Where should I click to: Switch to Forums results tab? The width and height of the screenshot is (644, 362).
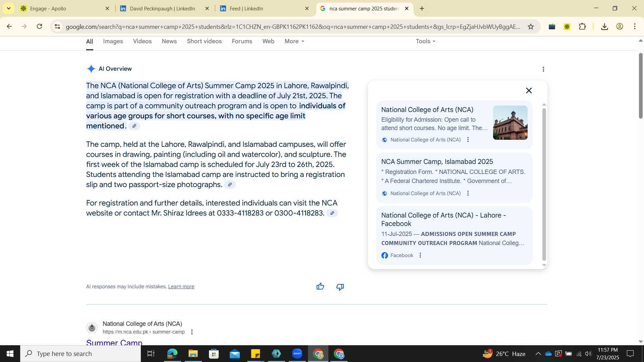point(242,41)
